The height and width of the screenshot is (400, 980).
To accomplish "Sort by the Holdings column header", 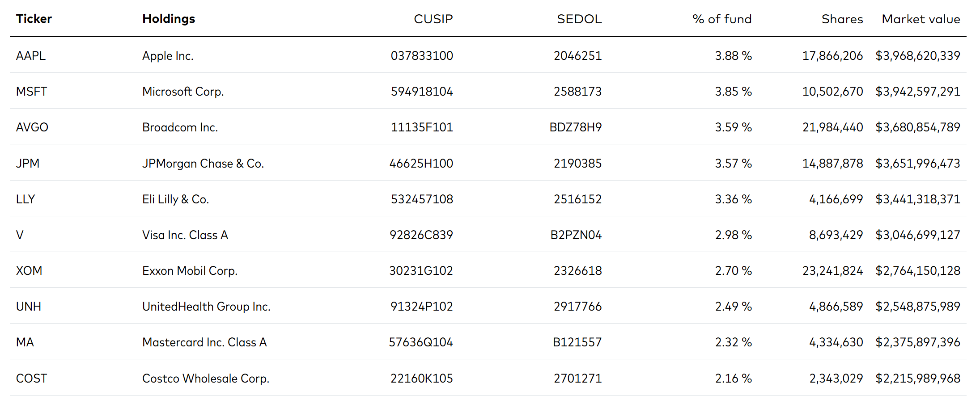I will pos(169,19).
